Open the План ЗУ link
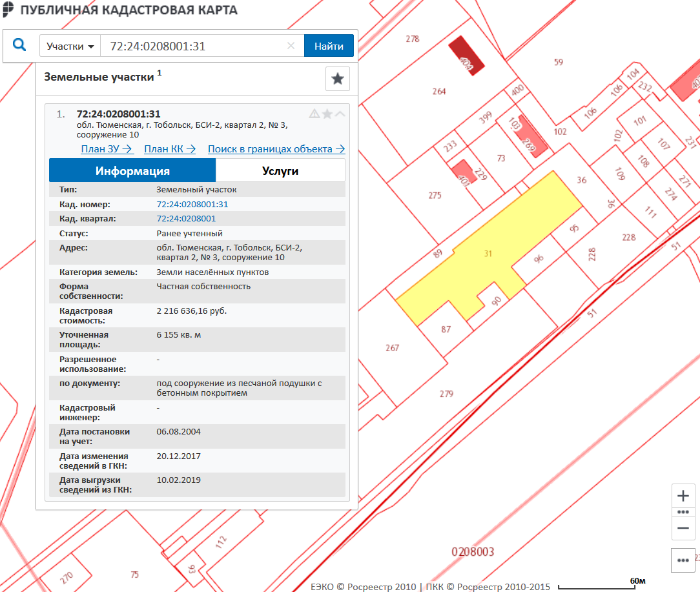 107,149
